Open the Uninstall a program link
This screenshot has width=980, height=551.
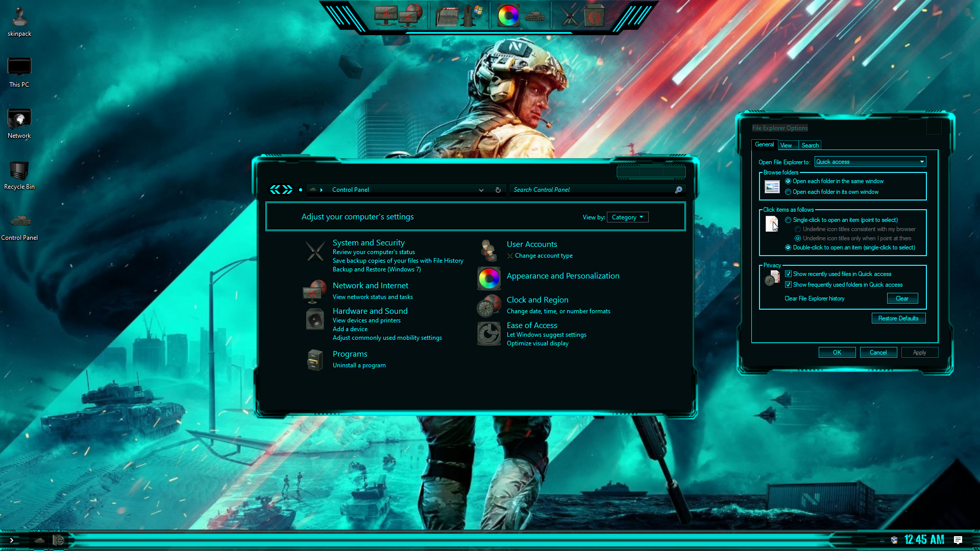(359, 365)
